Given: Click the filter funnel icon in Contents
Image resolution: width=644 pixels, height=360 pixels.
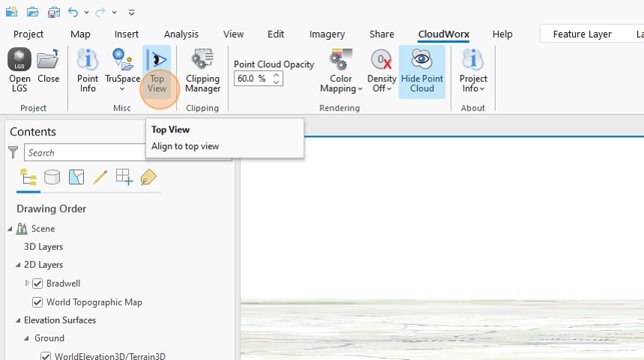Looking at the screenshot, I should tap(13, 152).
